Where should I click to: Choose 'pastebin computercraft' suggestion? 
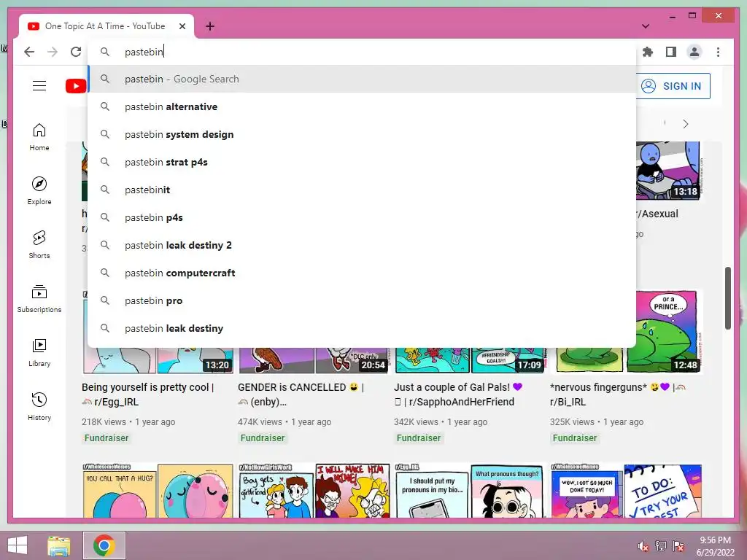point(362,273)
